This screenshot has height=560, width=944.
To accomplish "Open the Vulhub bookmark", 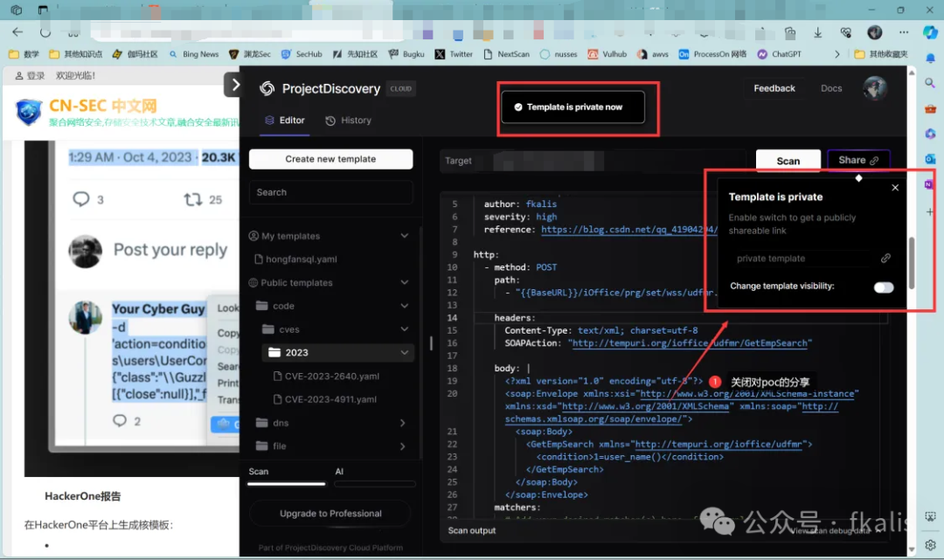I will point(607,54).
